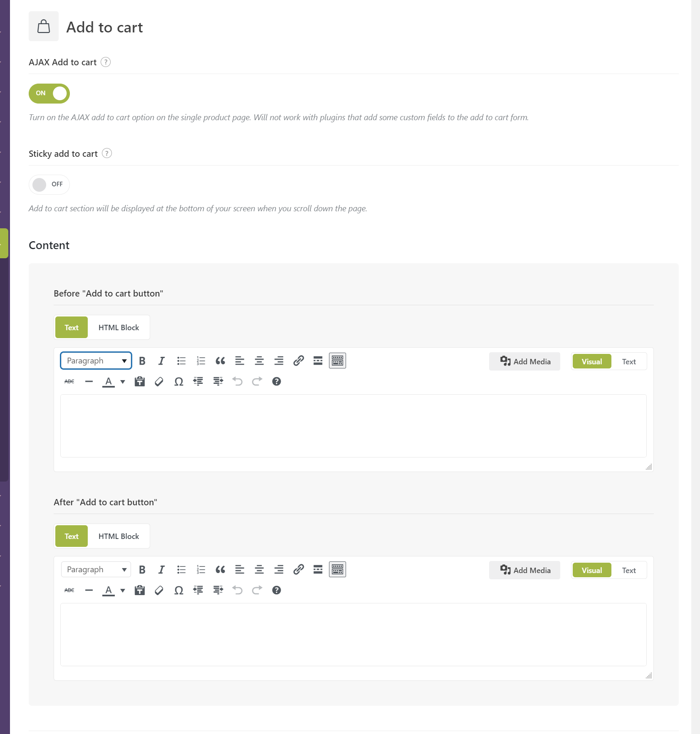Turn off the AJAX Add to cart toggle

coord(49,94)
